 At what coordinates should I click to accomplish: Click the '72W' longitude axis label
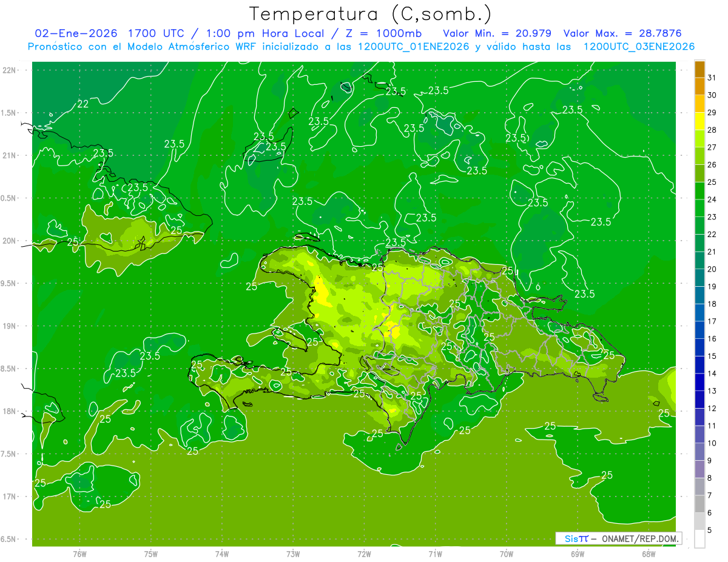click(364, 554)
